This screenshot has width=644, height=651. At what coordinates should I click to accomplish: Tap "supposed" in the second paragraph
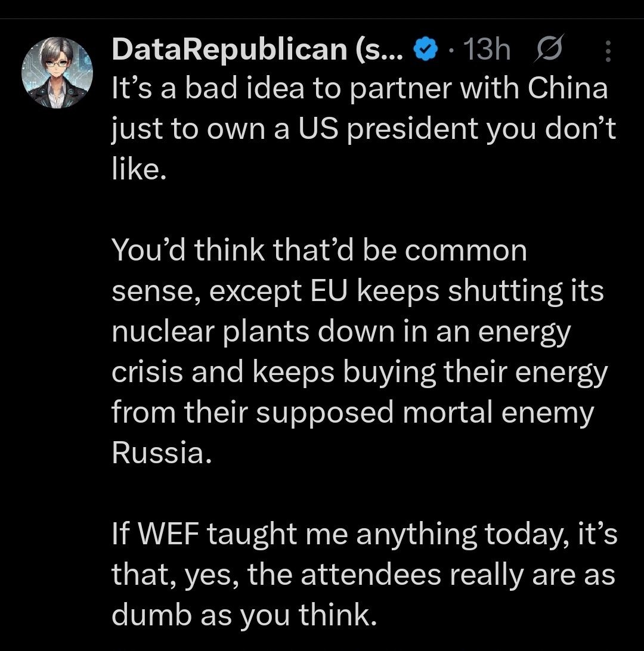click(326, 413)
